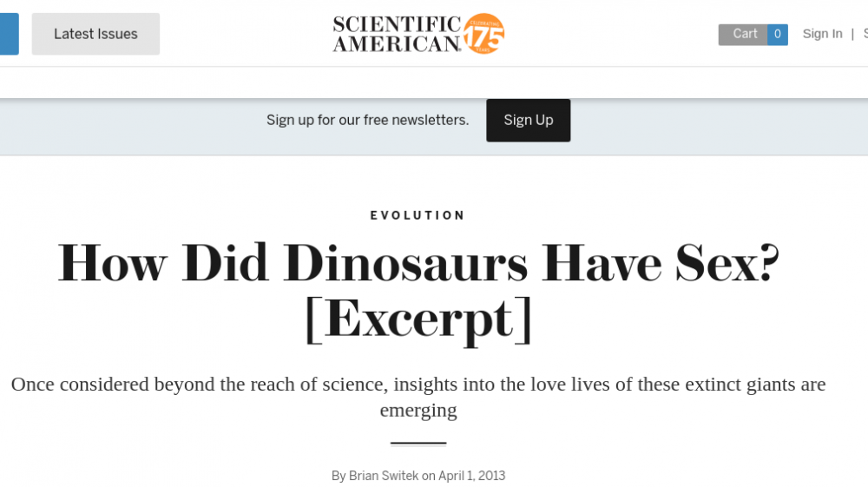The width and height of the screenshot is (868, 487).
Task: Click the [Excerpt] part of the title
Action: tap(418, 319)
